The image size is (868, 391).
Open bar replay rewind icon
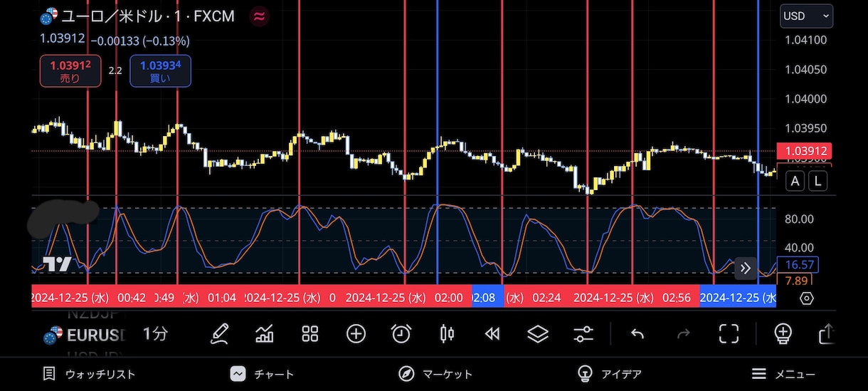point(492,333)
